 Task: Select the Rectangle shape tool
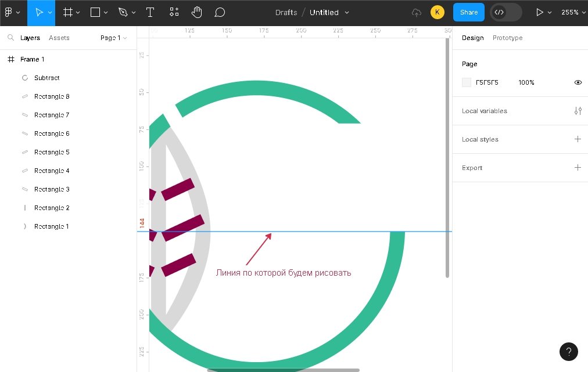(x=95, y=12)
